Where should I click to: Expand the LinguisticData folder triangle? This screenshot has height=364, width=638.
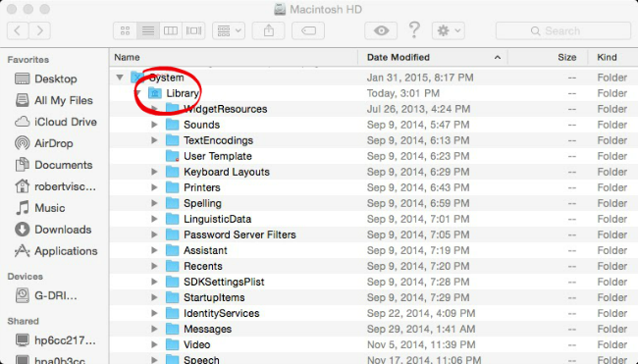click(x=154, y=219)
